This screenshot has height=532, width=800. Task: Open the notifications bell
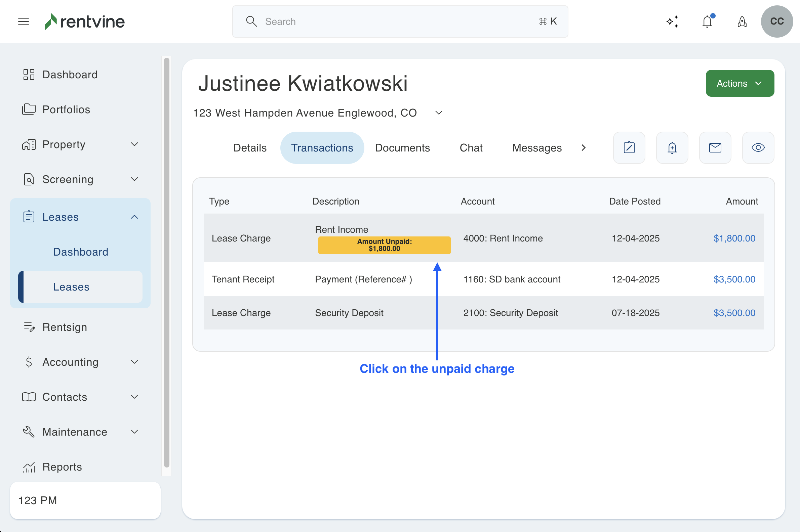707,22
